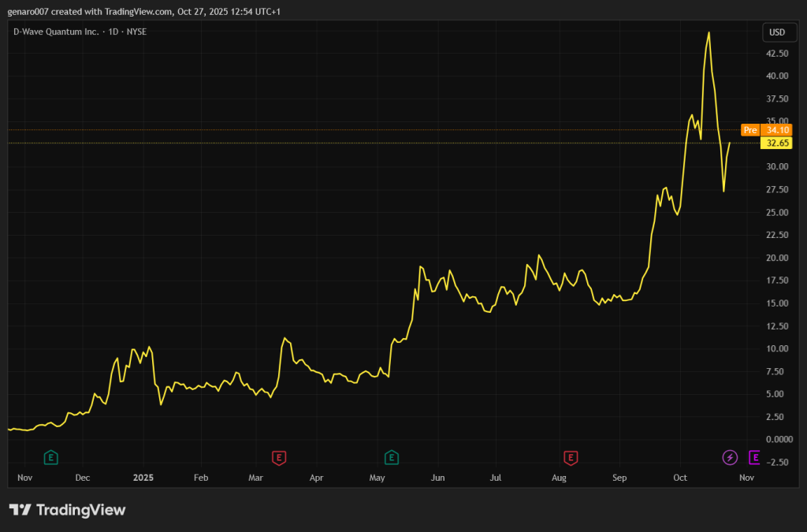807x532 pixels.
Task: Click the yellow 32.65 last price label
Action: coord(778,143)
